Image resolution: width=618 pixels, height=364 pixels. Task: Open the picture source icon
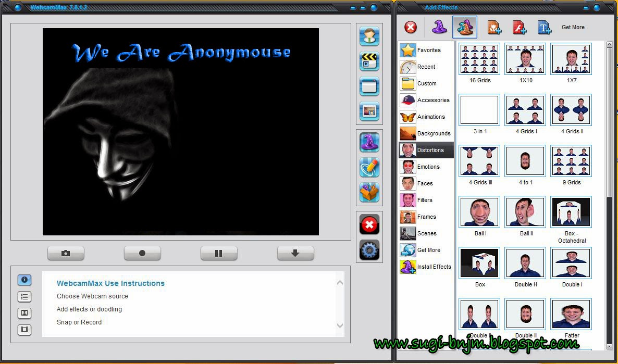pyautogui.click(x=369, y=111)
